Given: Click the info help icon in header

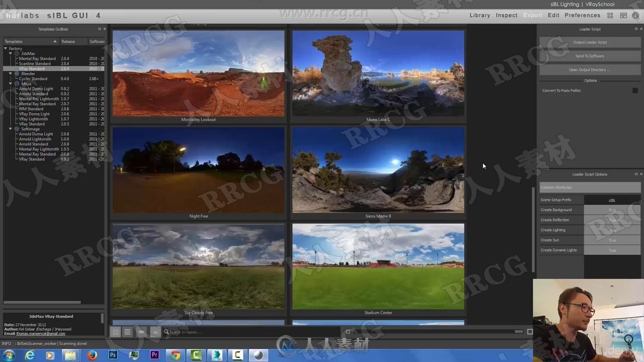Looking at the screenshot, I should coord(636,16).
